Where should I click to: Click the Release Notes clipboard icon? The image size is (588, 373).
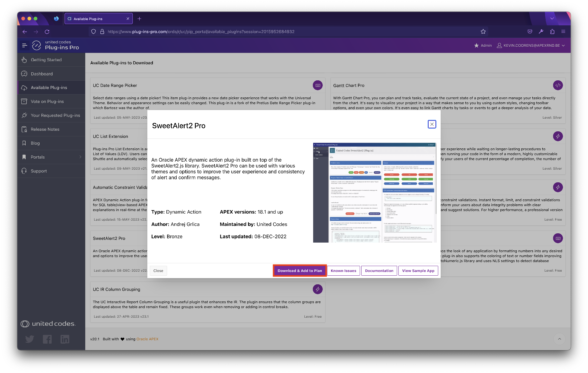click(x=24, y=129)
